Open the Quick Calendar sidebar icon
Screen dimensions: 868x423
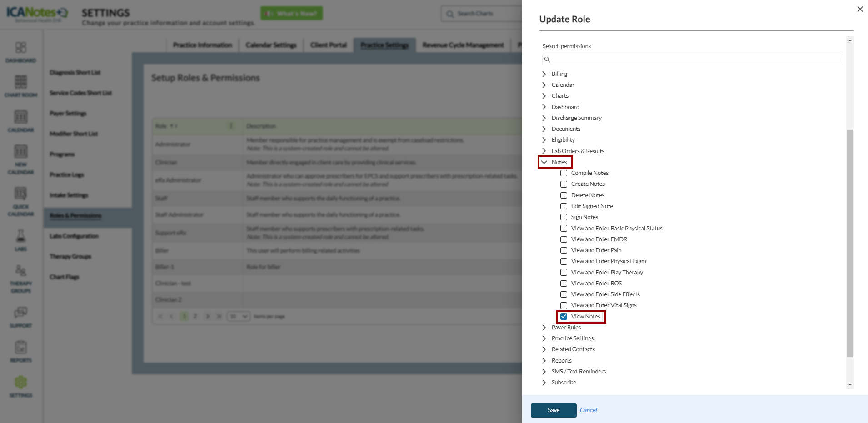point(21,194)
